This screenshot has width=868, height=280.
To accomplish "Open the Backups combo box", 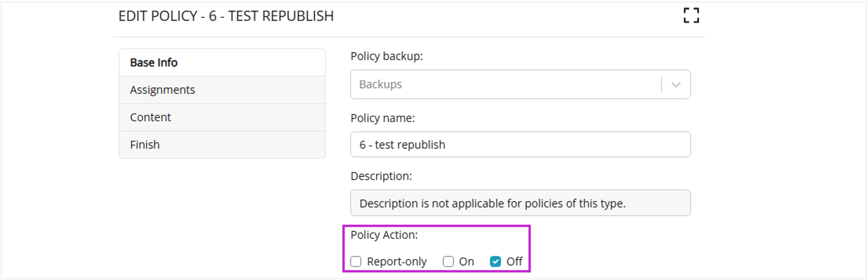I will pos(507,85).
